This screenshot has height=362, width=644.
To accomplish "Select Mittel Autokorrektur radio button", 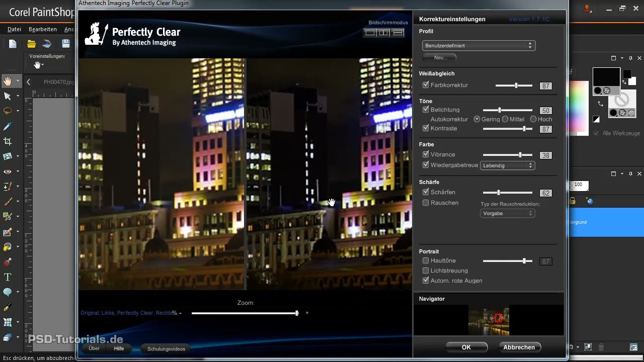I will click(505, 119).
